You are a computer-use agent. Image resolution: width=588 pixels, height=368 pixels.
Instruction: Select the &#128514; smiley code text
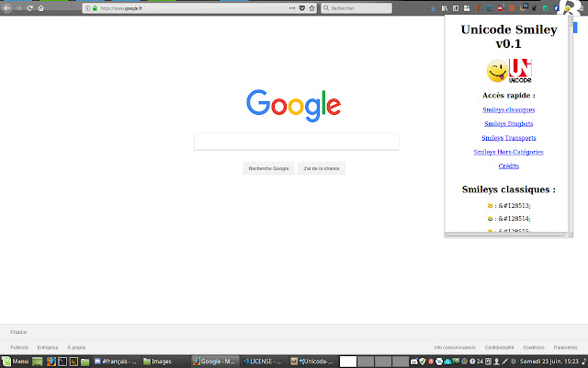pos(514,219)
